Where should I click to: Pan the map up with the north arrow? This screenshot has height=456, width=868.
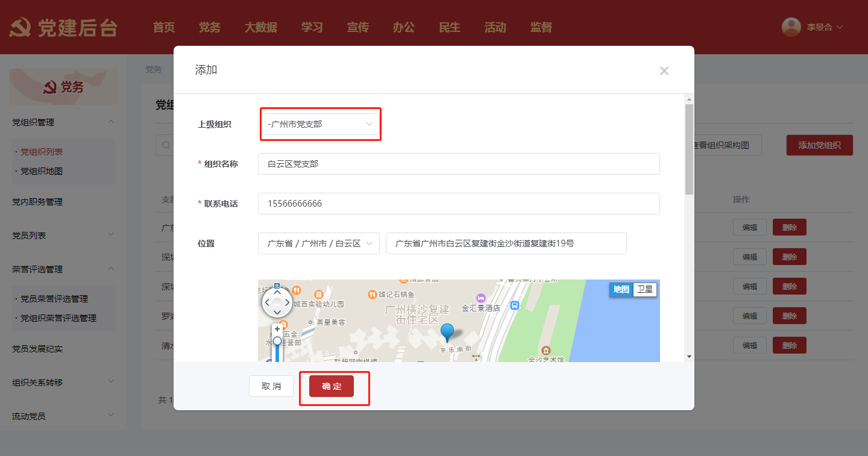(x=277, y=292)
